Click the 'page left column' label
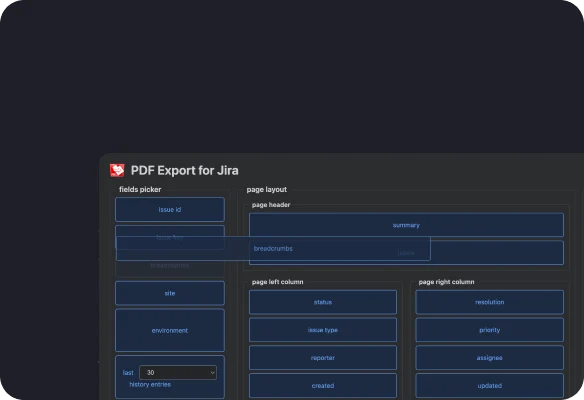This screenshot has height=400, width=584. (277, 282)
